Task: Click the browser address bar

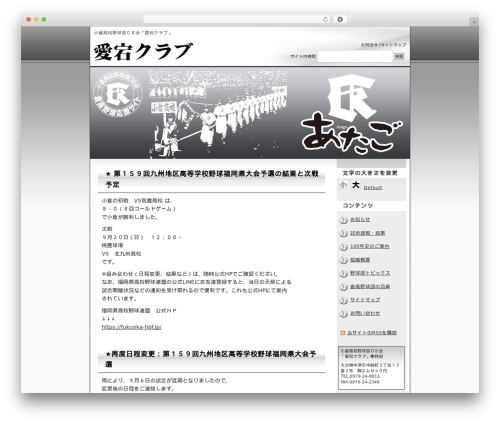Action: [x=237, y=19]
